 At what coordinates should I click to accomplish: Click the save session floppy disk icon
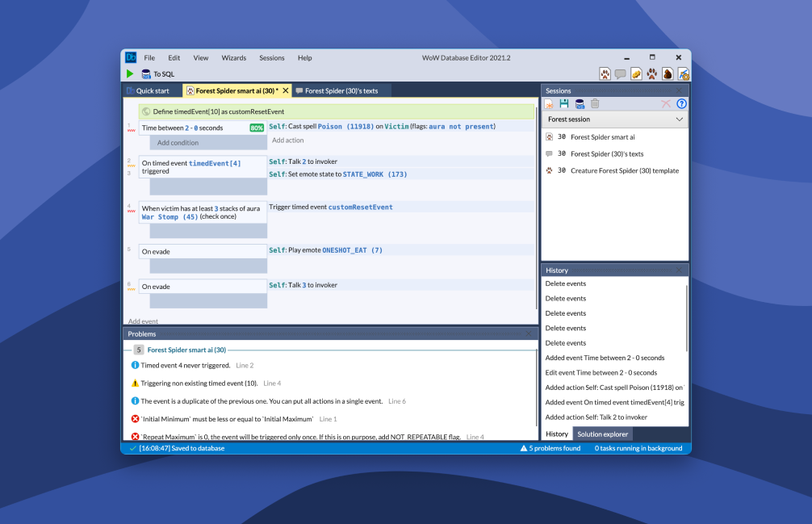[563, 103]
